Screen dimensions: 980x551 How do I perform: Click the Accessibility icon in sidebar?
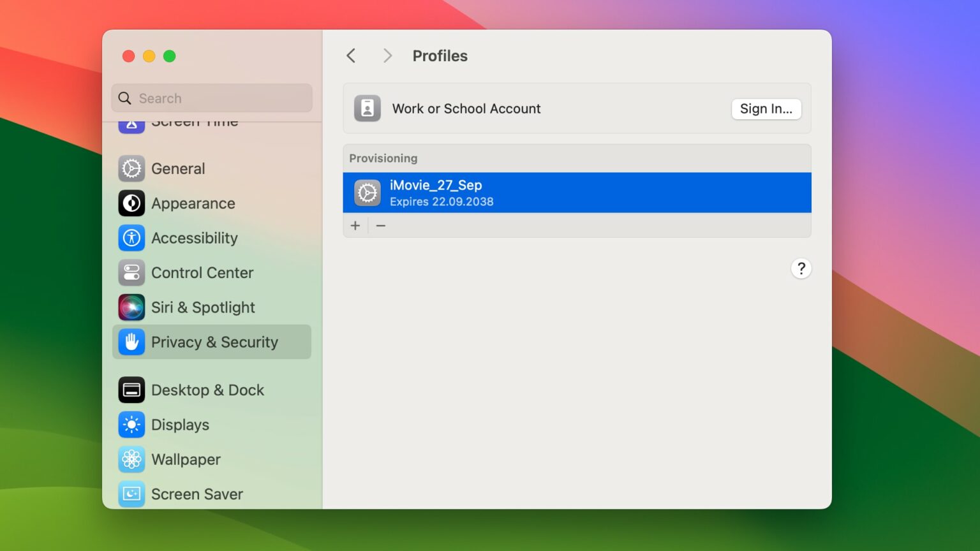coord(131,238)
